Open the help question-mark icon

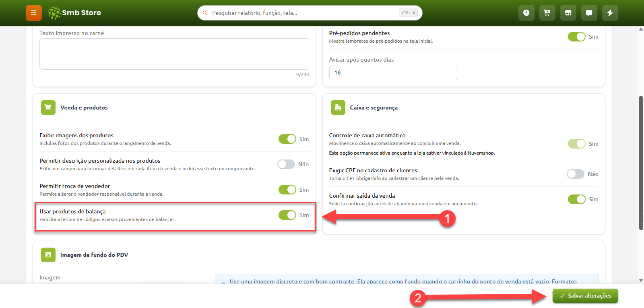coord(526,13)
